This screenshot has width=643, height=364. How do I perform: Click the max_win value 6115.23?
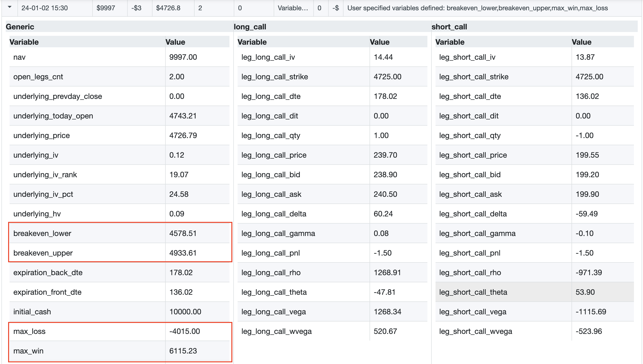(183, 351)
